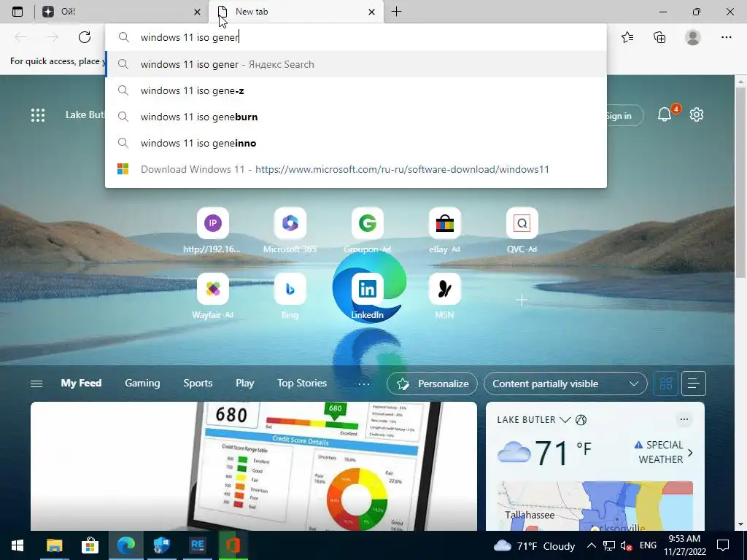The width and height of the screenshot is (747, 560).
Task: Open the SPECIAL WEATHER alert arrow
Action: (690, 452)
